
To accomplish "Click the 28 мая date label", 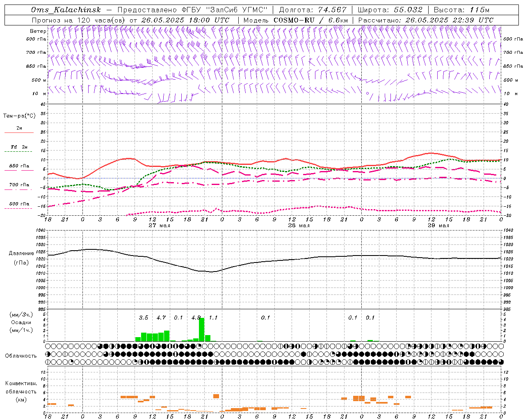I will 299,226.
